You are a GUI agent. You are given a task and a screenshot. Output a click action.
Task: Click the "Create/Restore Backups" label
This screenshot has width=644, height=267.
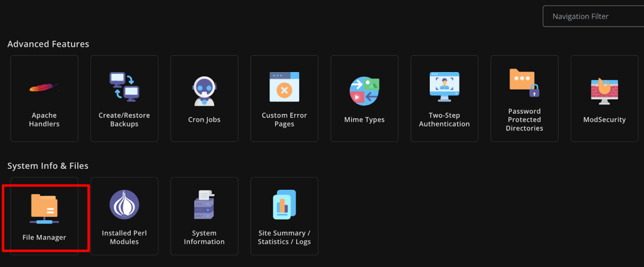(x=125, y=120)
